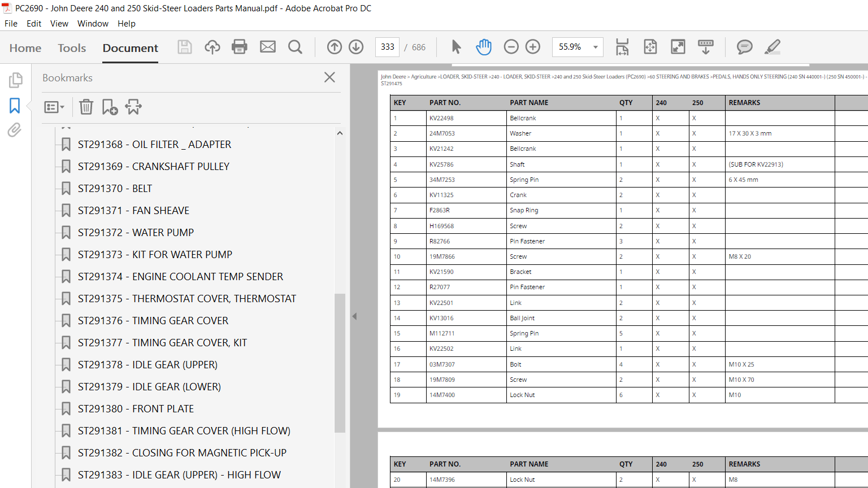The height and width of the screenshot is (488, 868).
Task: Print the document with the printer icon
Action: [240, 47]
